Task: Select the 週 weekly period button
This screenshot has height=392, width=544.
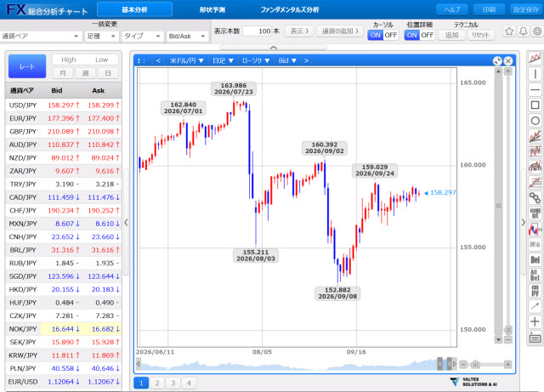Action: [x=85, y=73]
